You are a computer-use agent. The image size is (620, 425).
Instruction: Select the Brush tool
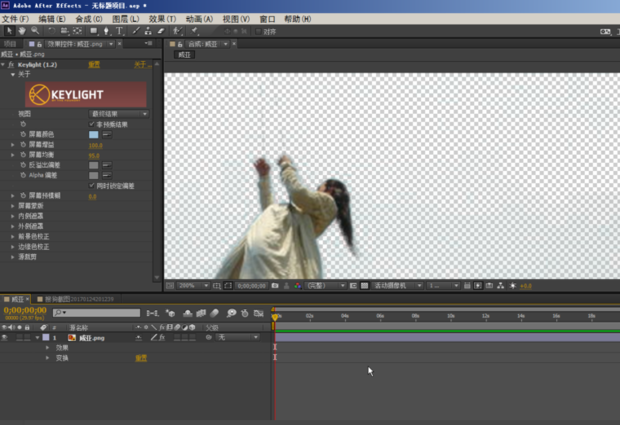pyautogui.click(x=136, y=31)
